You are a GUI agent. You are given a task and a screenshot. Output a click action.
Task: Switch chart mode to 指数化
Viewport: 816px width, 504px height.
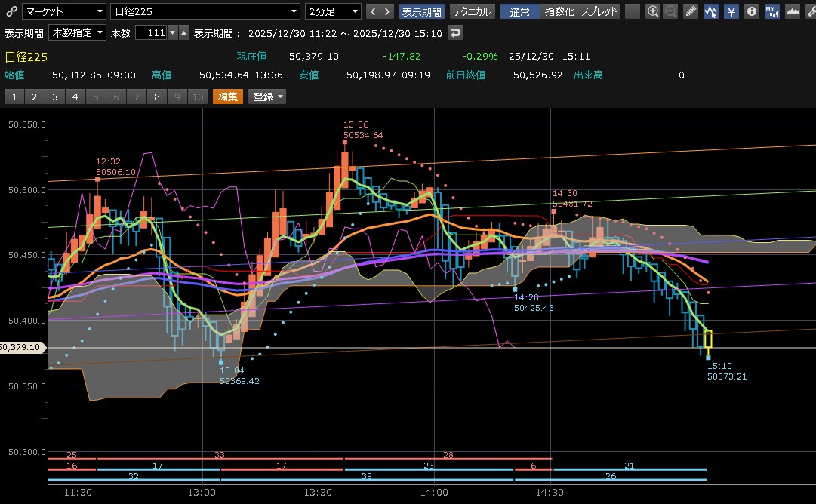click(x=559, y=11)
